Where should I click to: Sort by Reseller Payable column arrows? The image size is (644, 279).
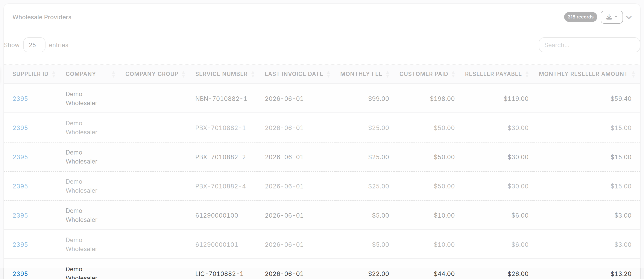pos(527,74)
